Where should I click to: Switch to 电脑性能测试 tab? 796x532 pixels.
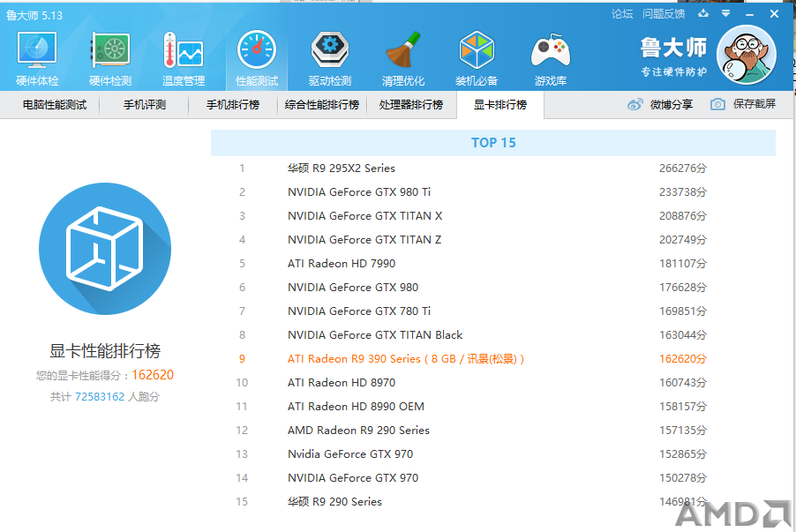pos(55,105)
